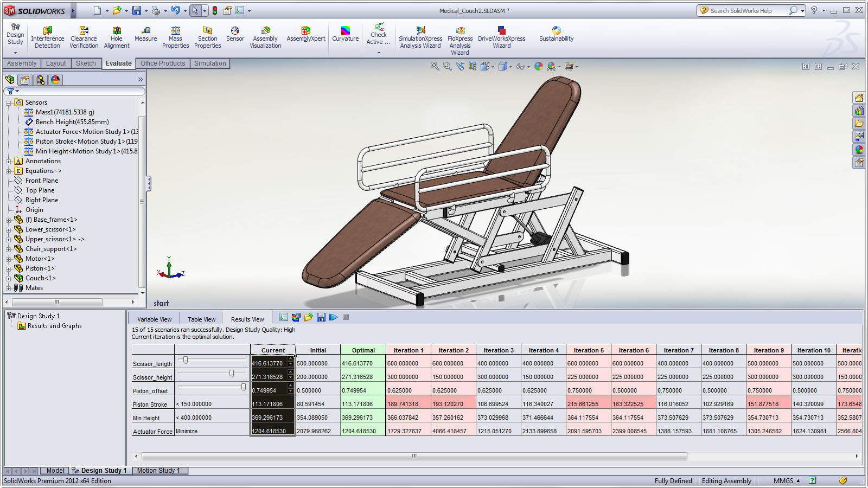
Task: Switch to the Simulation tab
Action: pyautogui.click(x=210, y=63)
